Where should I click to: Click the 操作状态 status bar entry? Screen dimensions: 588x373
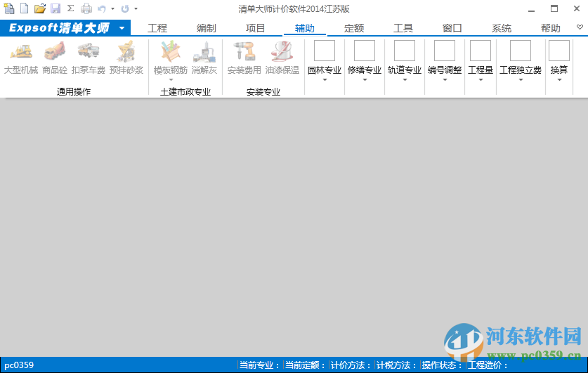442,365
